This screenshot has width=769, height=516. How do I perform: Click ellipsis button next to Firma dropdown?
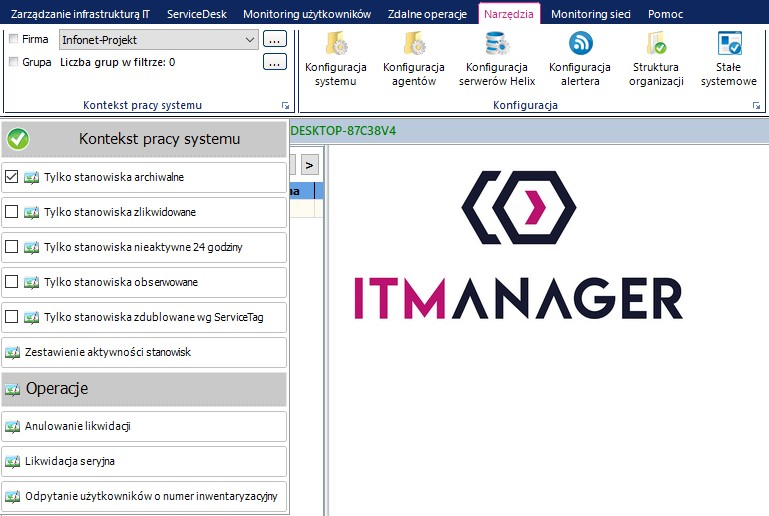275,39
